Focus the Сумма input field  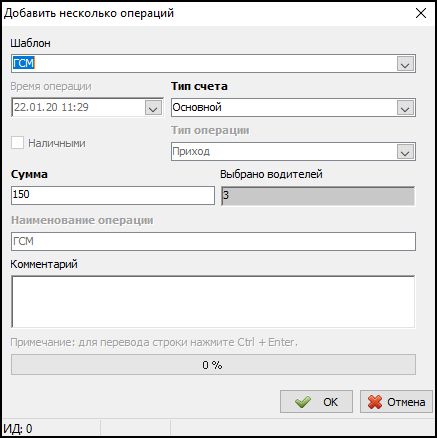pyautogui.click(x=113, y=195)
